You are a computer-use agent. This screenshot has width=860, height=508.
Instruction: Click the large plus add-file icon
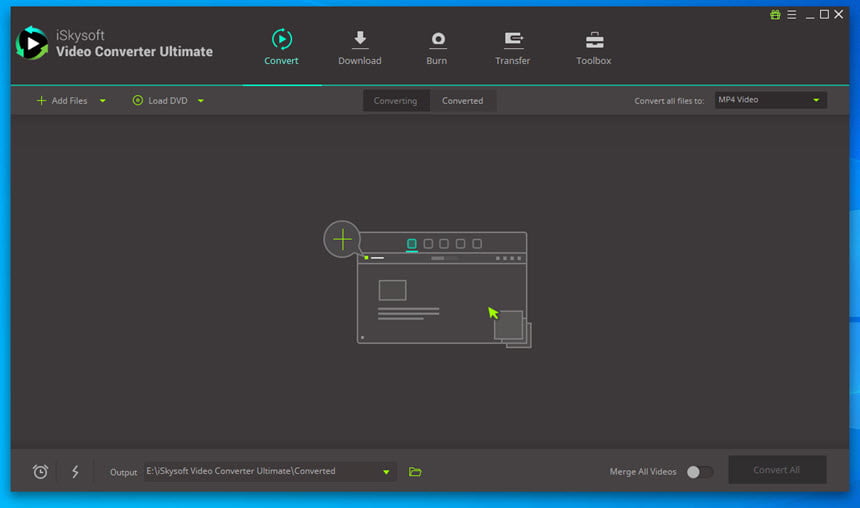[342, 240]
